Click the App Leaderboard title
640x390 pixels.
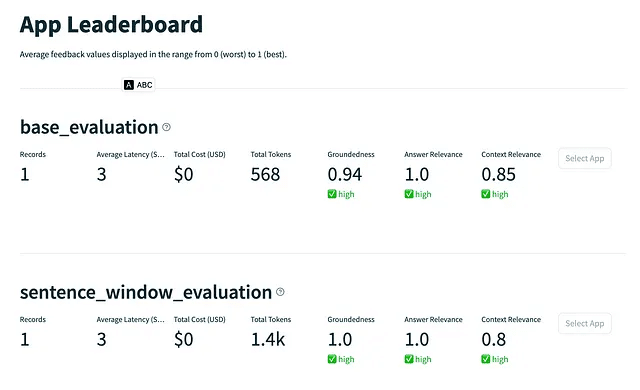[111, 24]
